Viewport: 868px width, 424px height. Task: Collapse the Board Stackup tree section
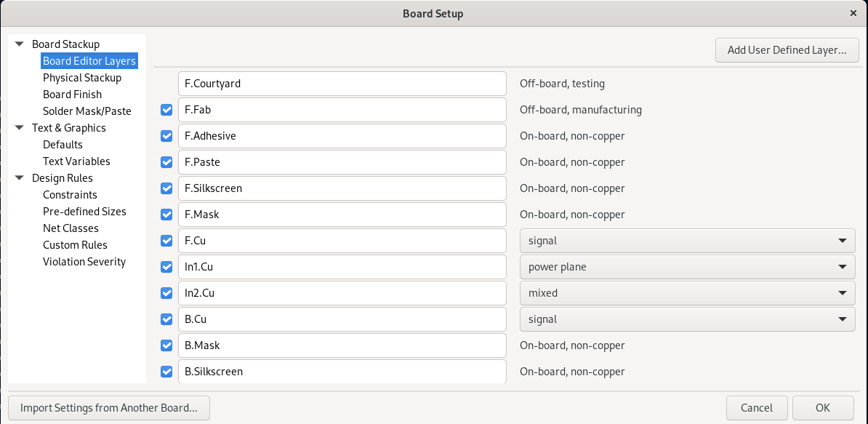(x=20, y=44)
